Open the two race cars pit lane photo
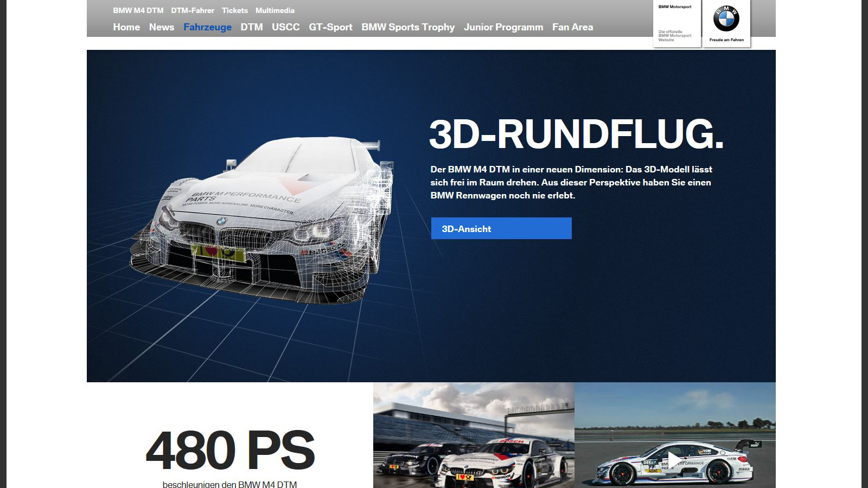 coord(474,435)
